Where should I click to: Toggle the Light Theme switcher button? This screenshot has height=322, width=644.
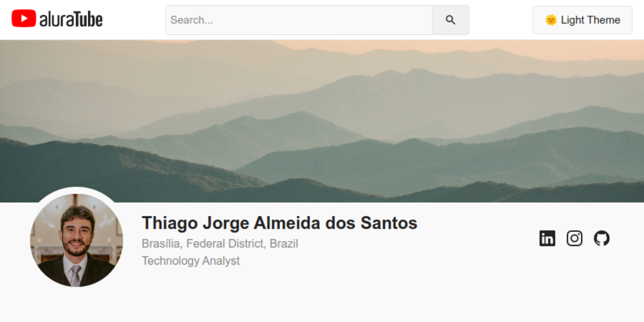coord(582,20)
